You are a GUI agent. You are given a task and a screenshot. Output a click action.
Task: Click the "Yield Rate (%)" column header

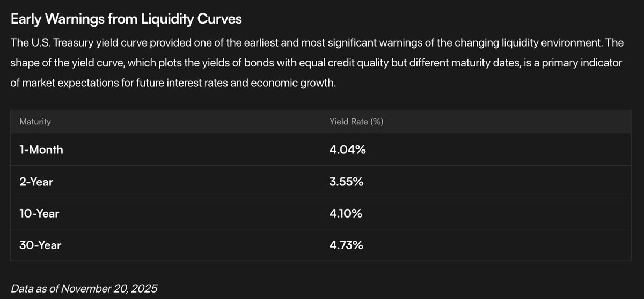[x=356, y=122]
